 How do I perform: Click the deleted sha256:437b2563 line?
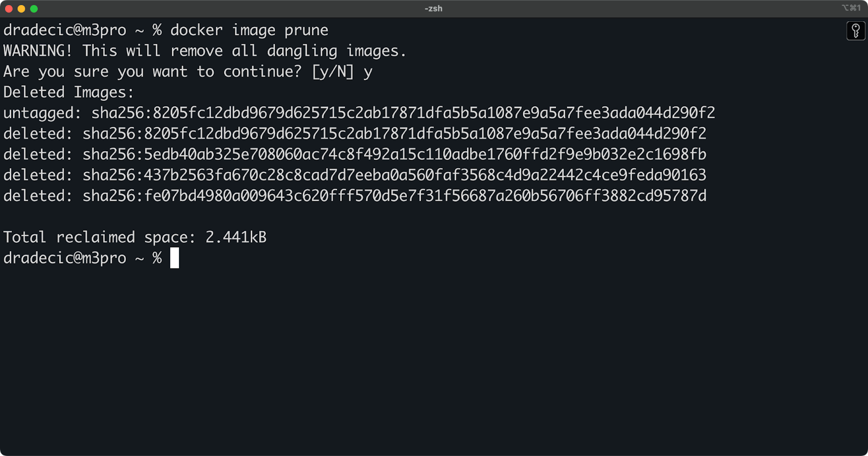355,175
